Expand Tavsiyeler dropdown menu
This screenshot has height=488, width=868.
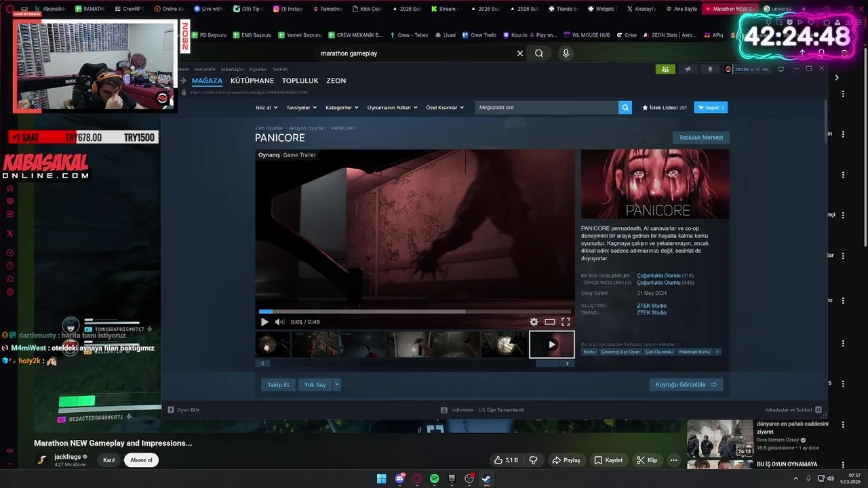pos(302,108)
